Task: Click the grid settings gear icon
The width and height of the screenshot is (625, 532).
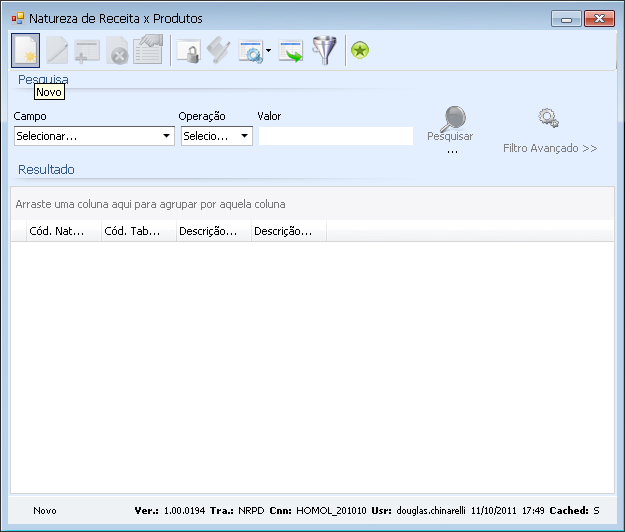Action: tap(250, 51)
